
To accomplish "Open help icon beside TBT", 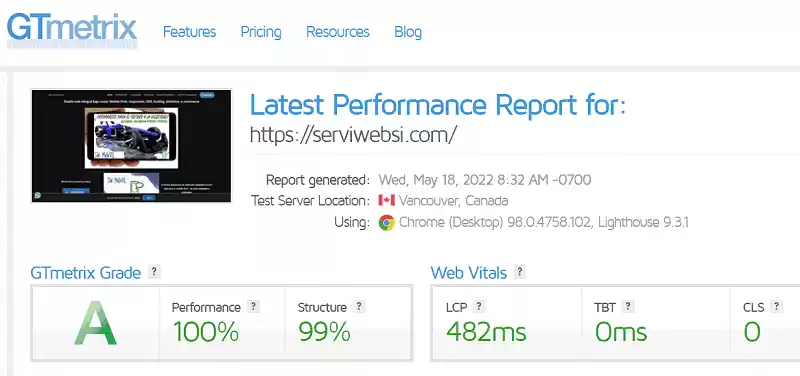I will [x=629, y=307].
